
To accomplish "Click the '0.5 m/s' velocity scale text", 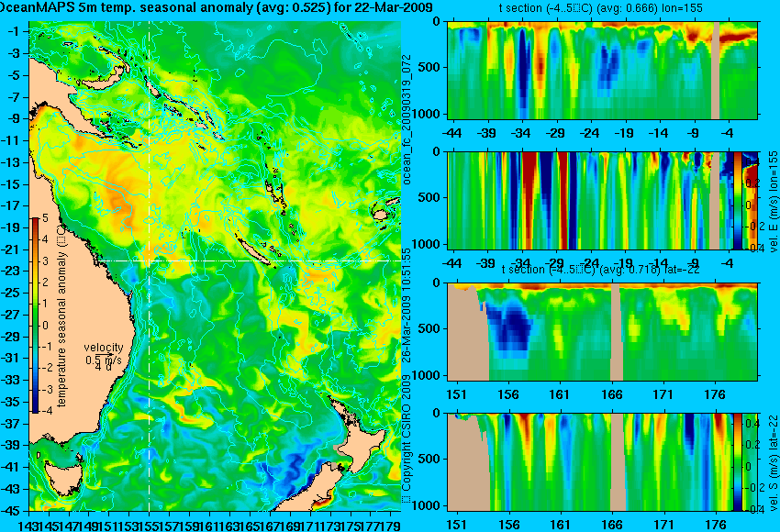I will pyautogui.click(x=104, y=359).
